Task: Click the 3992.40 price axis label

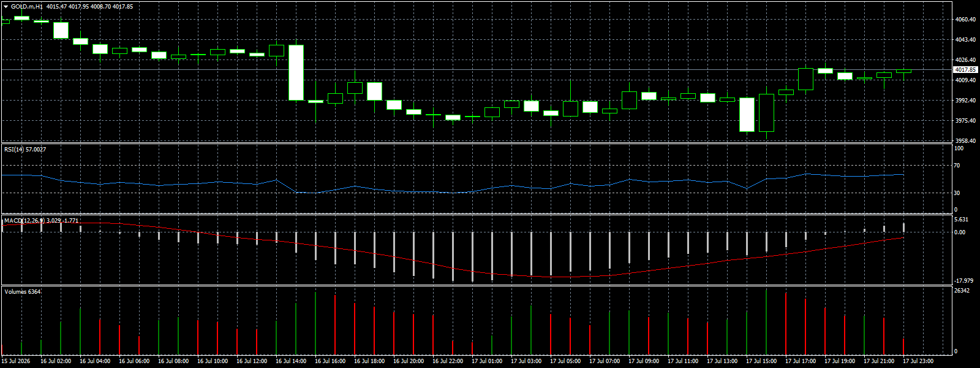Action: [x=965, y=101]
